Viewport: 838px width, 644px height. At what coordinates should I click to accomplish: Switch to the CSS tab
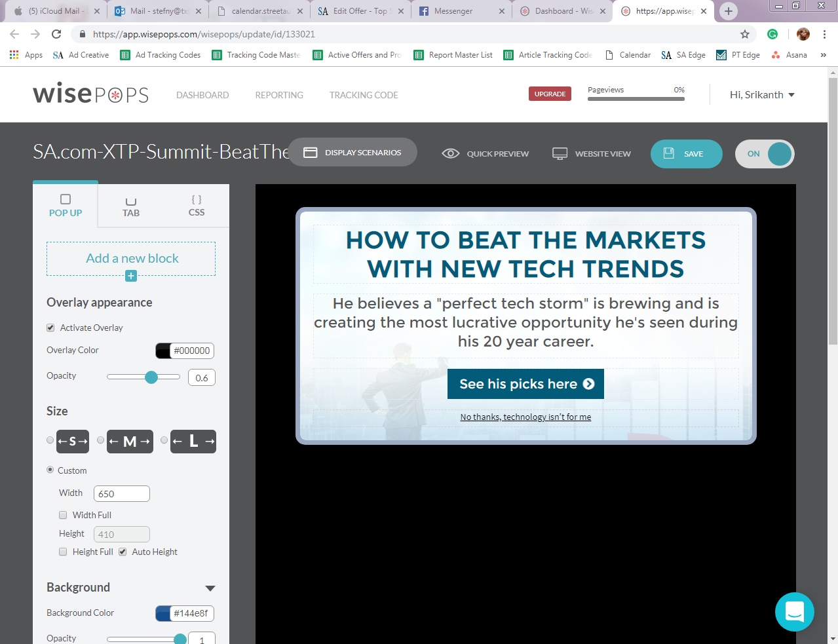click(x=197, y=206)
